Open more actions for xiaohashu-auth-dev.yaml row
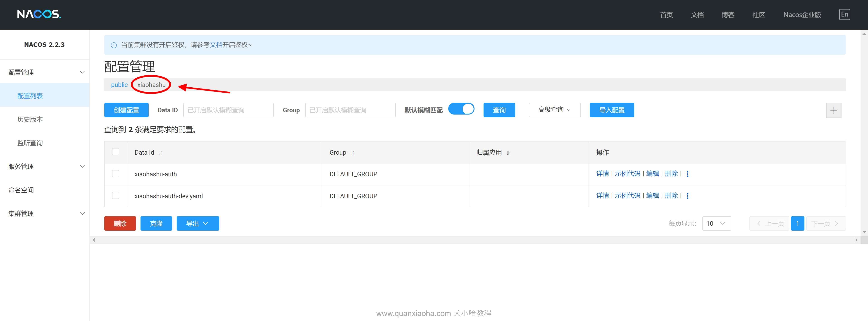The image size is (868, 321). tap(687, 196)
